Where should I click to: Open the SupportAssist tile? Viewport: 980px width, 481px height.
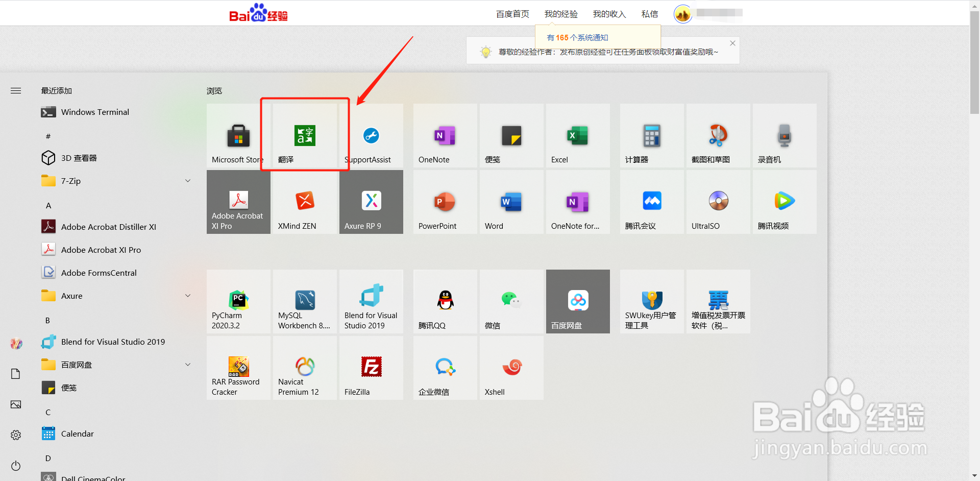371,136
